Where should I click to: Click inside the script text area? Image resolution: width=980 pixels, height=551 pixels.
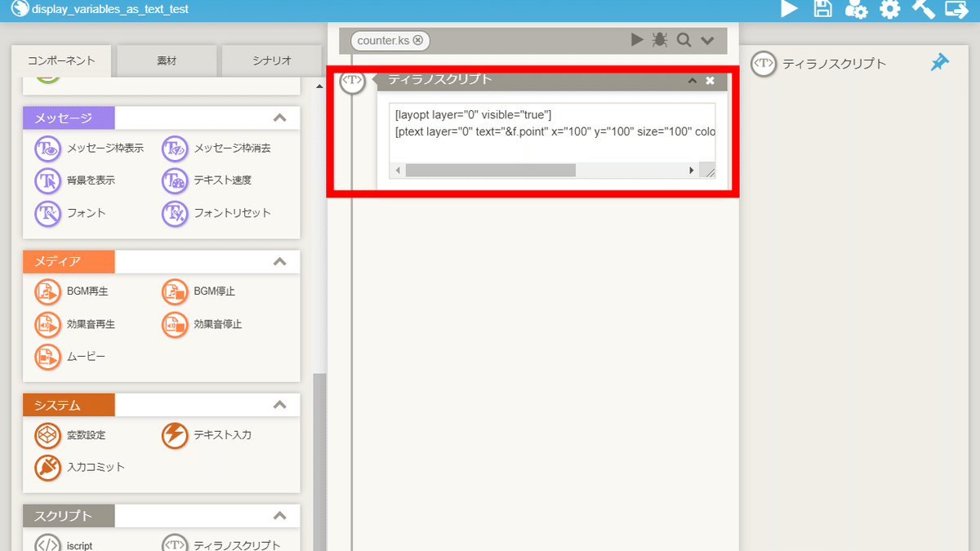click(552, 132)
